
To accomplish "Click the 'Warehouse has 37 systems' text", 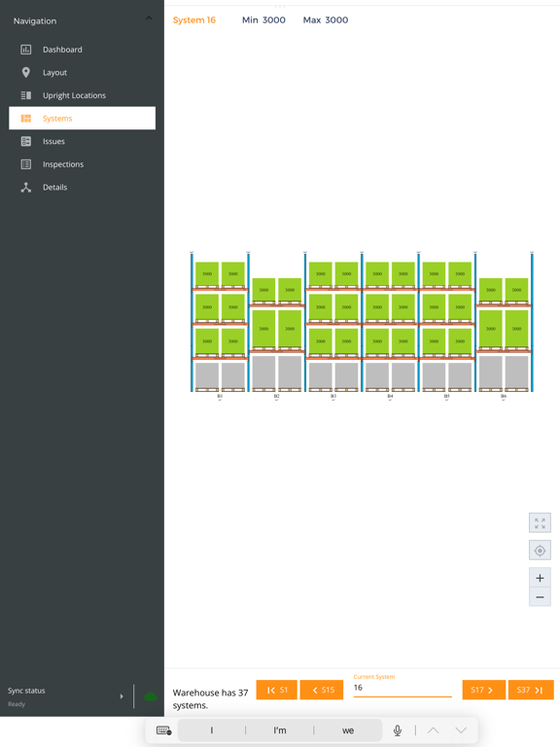I will (x=210, y=699).
